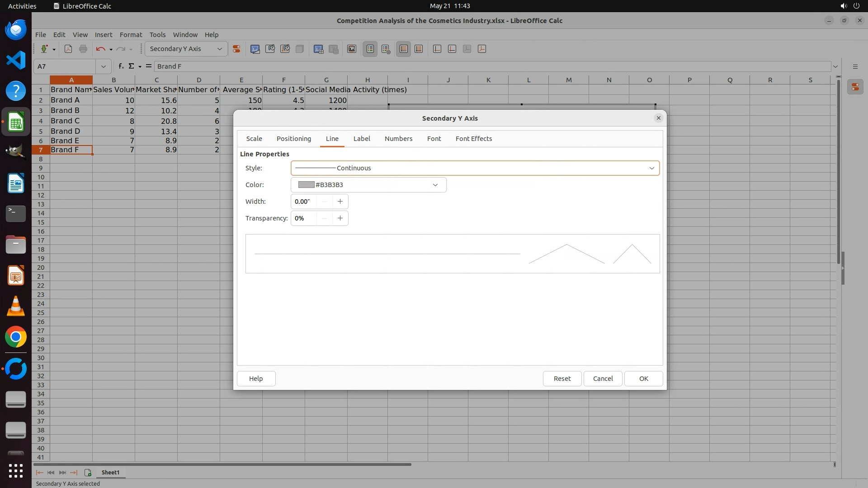The width and height of the screenshot is (868, 488).
Task: Click the Format Selection toolbar icon
Action: tap(236, 49)
